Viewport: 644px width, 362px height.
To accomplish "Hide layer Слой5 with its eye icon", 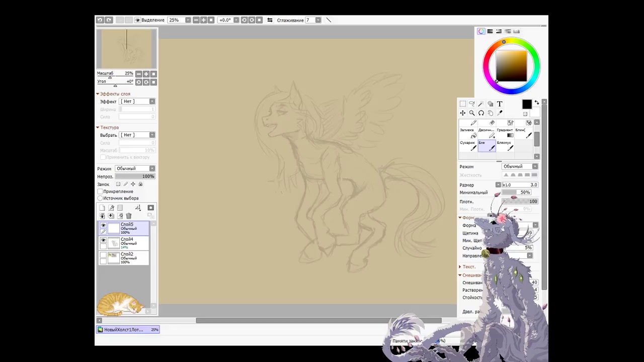I will [x=103, y=226].
